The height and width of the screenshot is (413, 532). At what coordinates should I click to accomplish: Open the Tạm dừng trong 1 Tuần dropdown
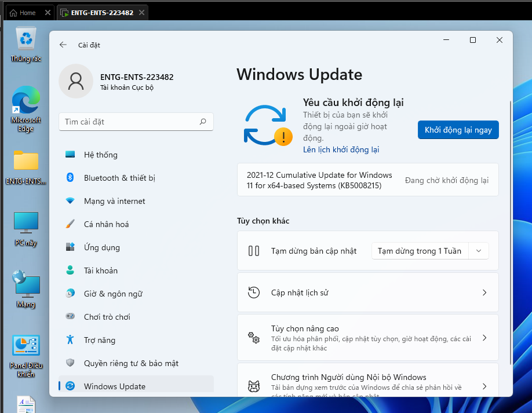tap(430, 251)
